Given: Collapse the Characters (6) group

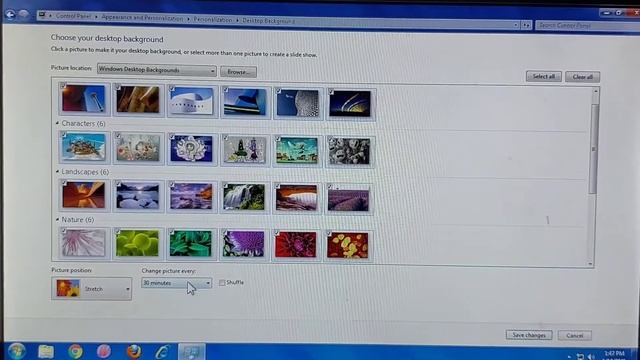Looking at the screenshot, I should pyautogui.click(x=57, y=123).
